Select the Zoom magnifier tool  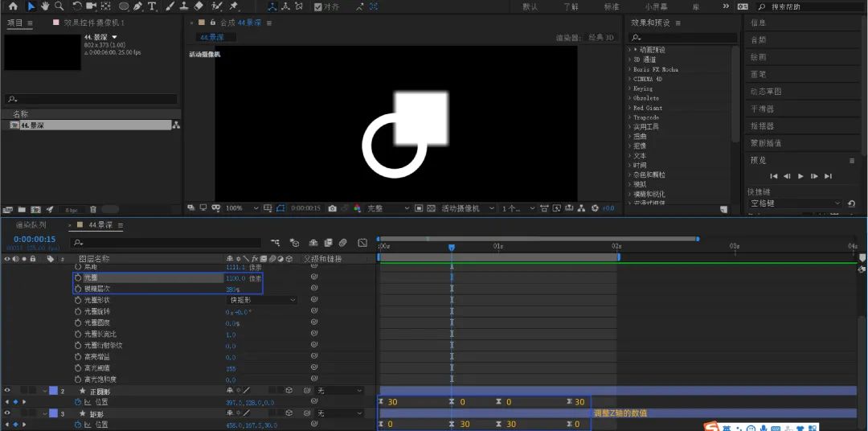[x=59, y=6]
